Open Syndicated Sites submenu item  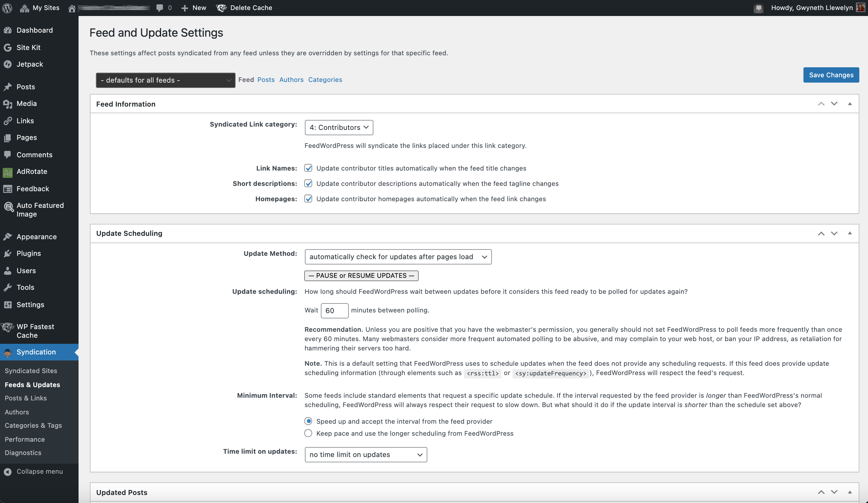(x=31, y=371)
